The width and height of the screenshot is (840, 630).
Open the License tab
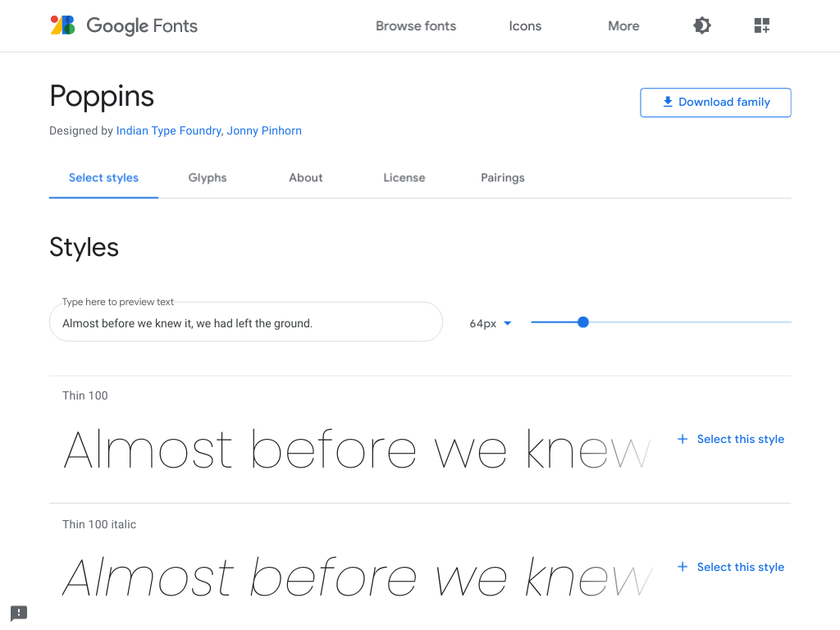[x=404, y=177]
